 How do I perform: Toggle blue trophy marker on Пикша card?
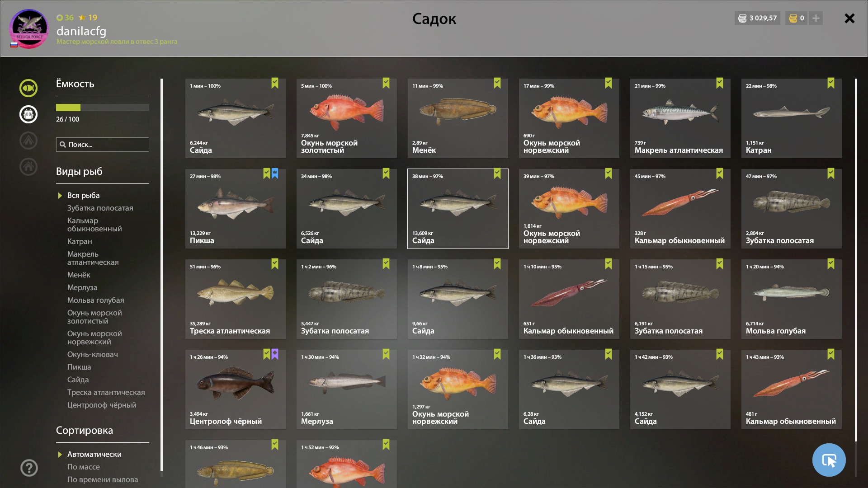pos(275,174)
